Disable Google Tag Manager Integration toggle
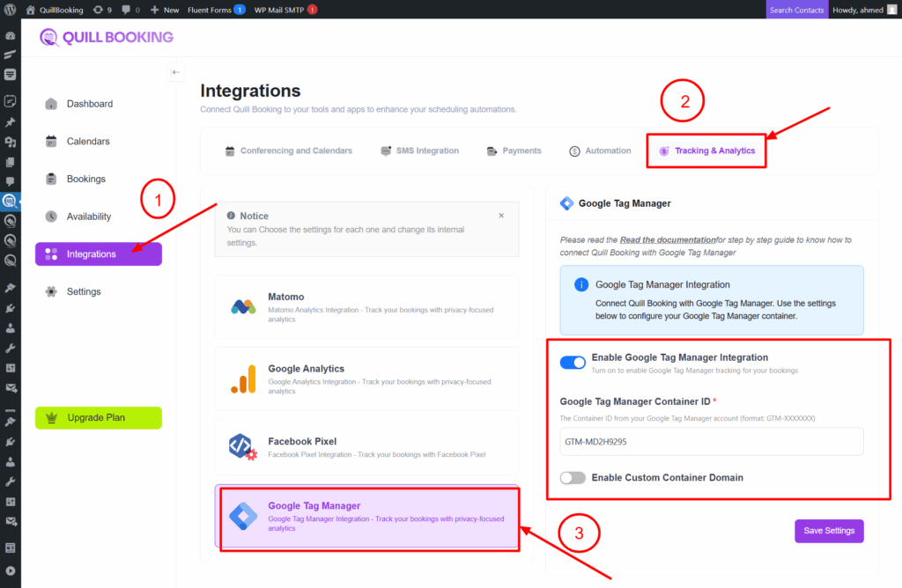The height and width of the screenshot is (588, 902). pos(573,363)
